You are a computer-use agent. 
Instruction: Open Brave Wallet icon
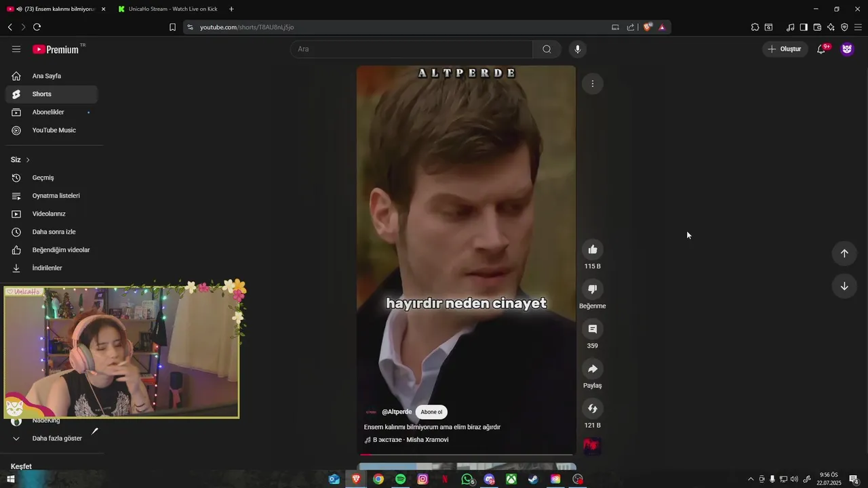817,27
